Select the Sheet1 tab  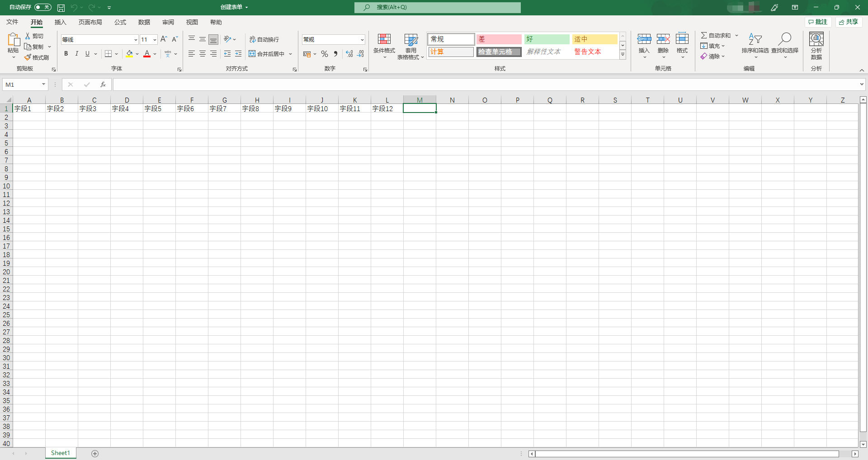[x=61, y=453]
